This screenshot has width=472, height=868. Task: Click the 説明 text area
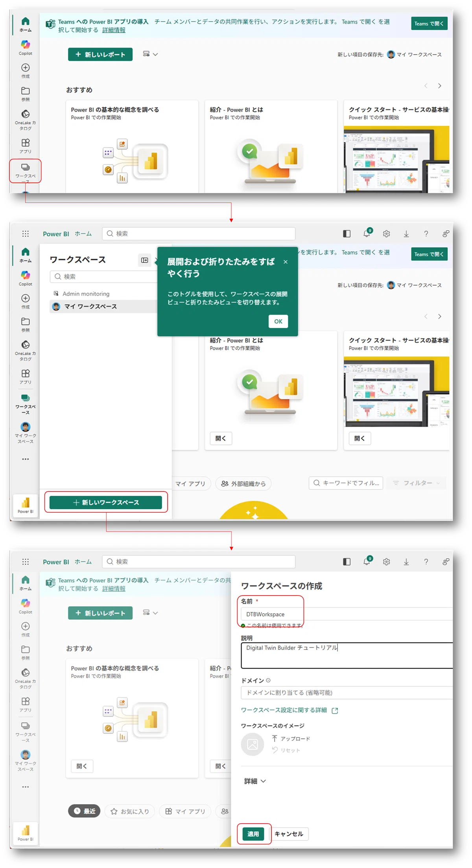(347, 656)
